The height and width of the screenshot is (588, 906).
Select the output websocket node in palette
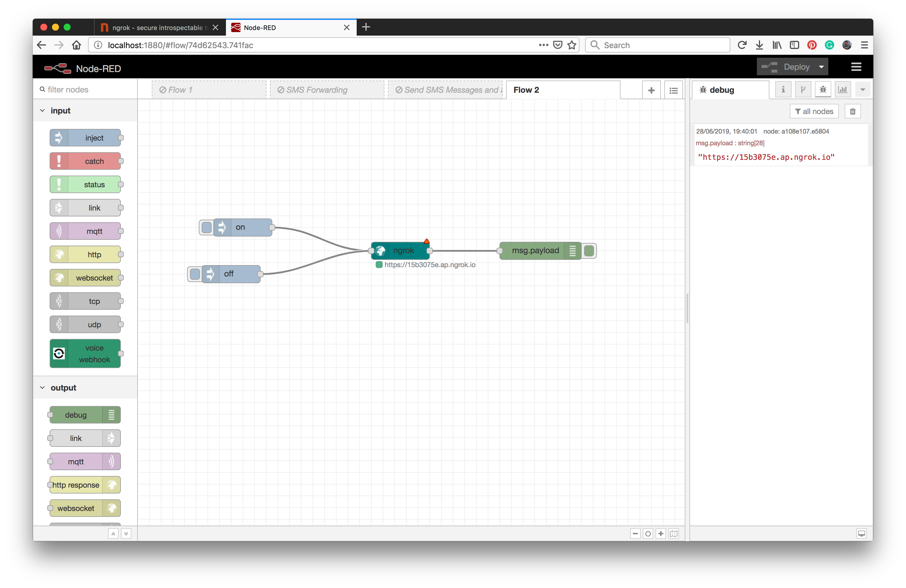(x=85, y=508)
